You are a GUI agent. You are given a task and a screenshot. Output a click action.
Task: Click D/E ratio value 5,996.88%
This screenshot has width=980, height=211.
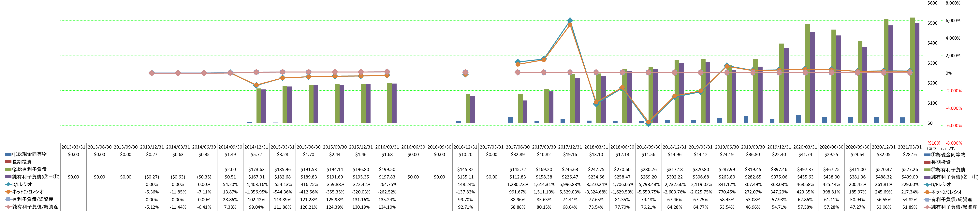pos(570,185)
